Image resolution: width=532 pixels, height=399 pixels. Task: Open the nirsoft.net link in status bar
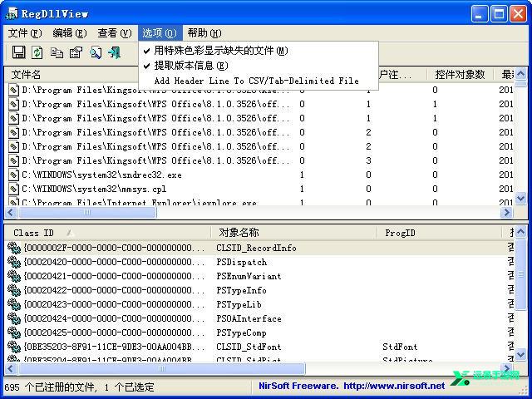(x=394, y=386)
